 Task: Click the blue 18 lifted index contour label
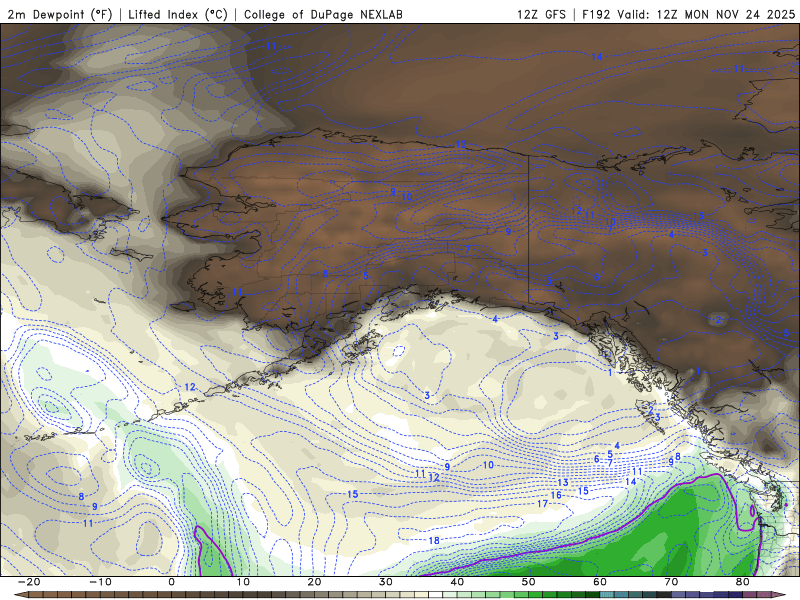[434, 541]
